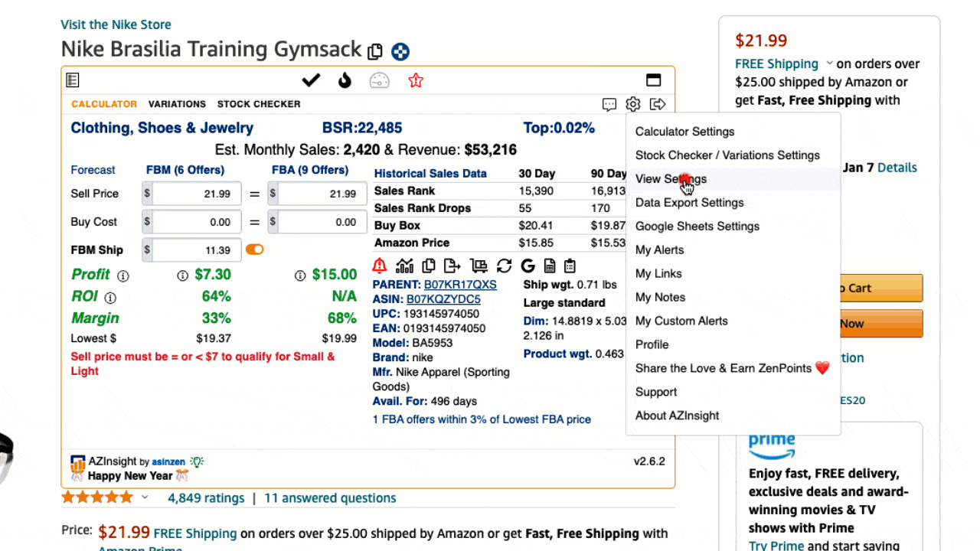Click the info icon beside ROI label
The height and width of the screenshot is (551, 980).
tap(110, 298)
